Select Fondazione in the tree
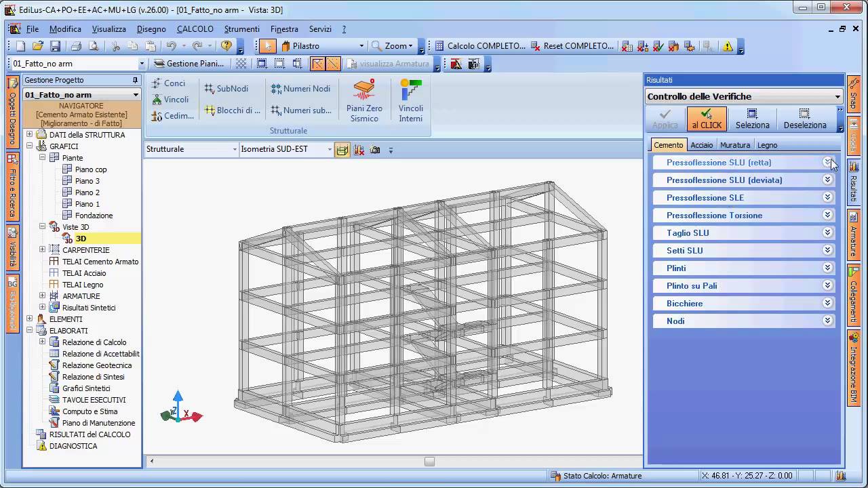 point(94,216)
